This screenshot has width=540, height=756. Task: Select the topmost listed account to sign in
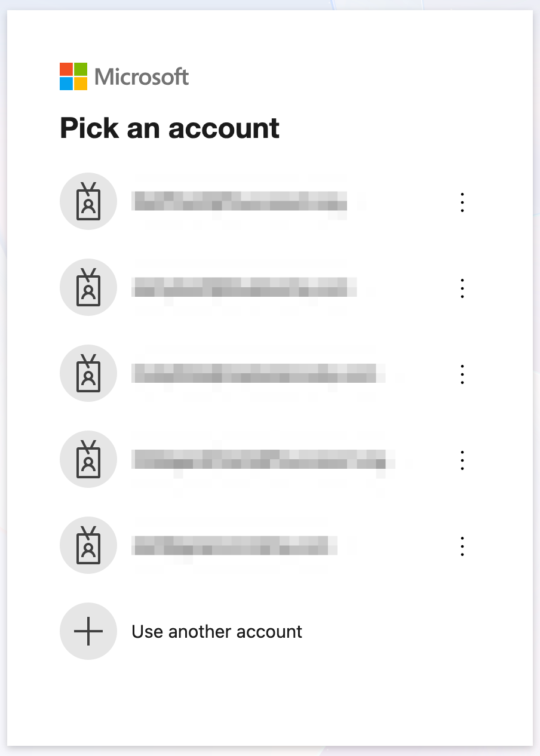(x=239, y=201)
